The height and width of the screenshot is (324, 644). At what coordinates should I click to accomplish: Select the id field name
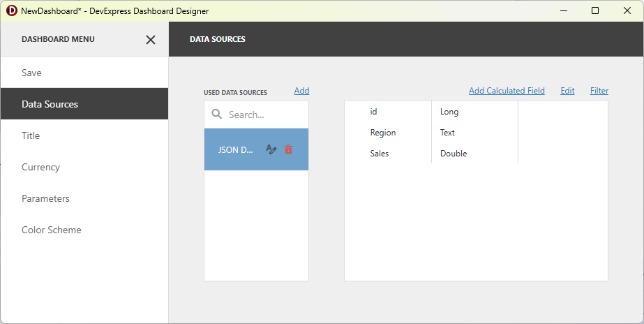[x=373, y=112]
